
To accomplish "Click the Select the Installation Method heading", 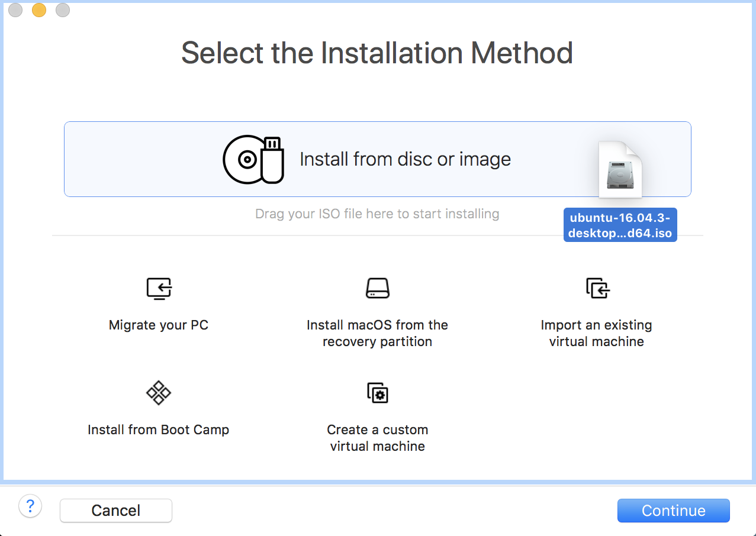I will pos(377,53).
